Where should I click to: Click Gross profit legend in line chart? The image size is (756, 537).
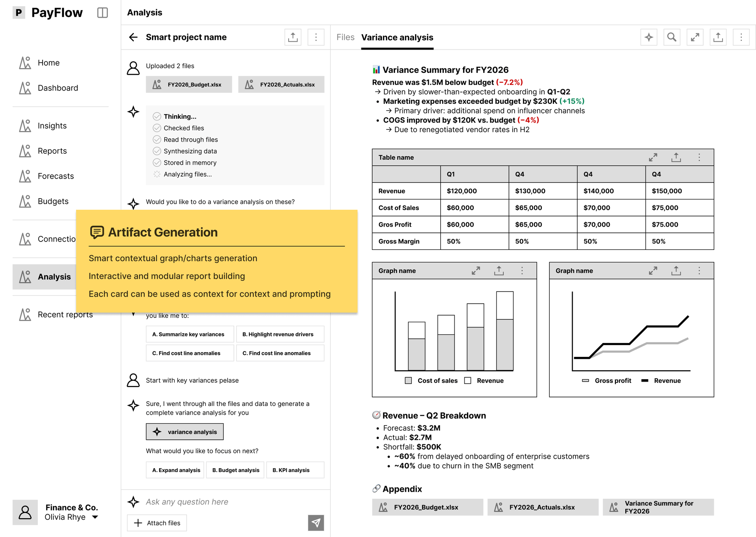tap(607, 380)
